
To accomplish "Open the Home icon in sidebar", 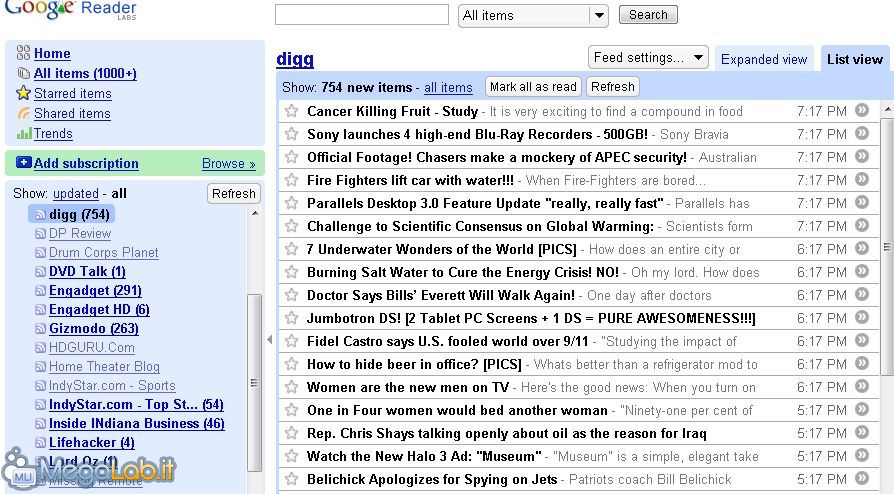I will pos(23,53).
